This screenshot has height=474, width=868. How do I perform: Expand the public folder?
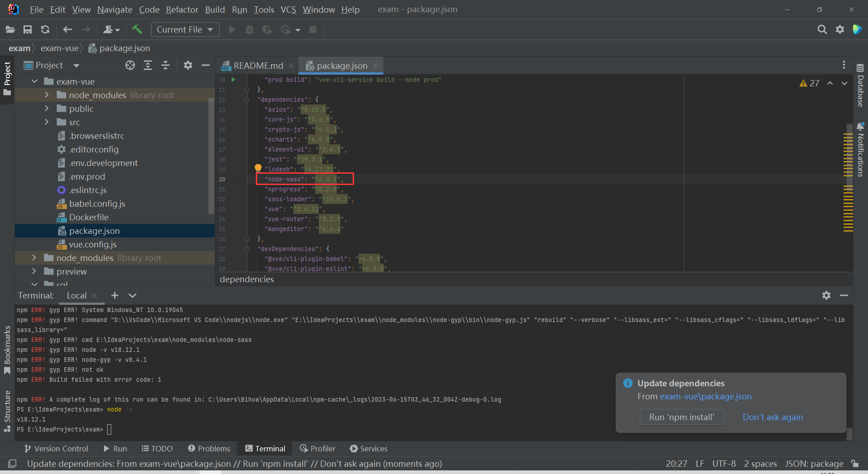[47, 109]
